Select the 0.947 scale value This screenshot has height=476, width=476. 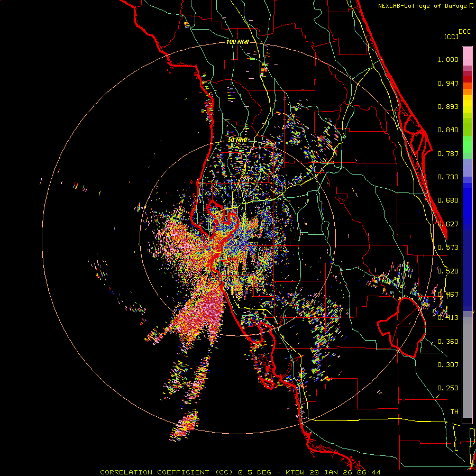point(448,83)
